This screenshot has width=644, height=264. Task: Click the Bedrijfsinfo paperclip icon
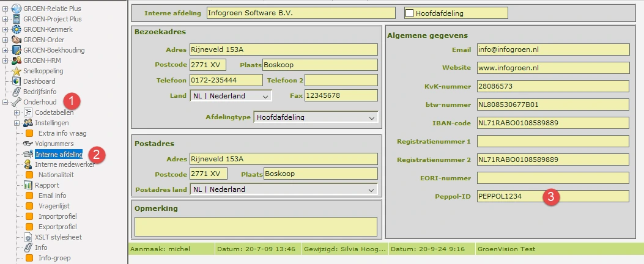pyautogui.click(x=17, y=92)
